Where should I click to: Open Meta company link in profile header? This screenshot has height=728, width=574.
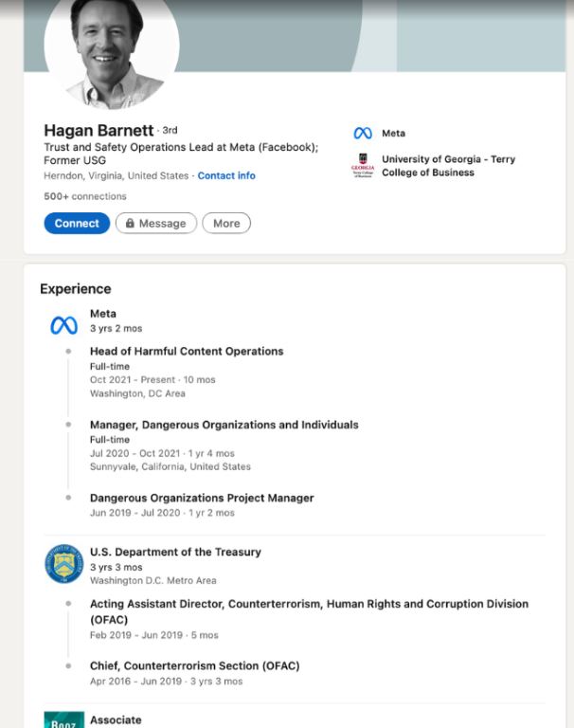pyautogui.click(x=393, y=134)
